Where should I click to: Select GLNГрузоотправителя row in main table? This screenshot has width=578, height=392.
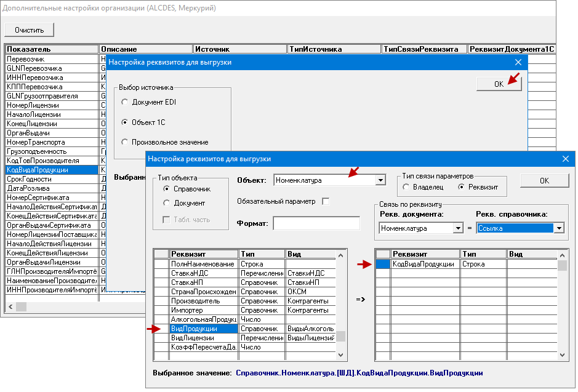click(x=52, y=96)
